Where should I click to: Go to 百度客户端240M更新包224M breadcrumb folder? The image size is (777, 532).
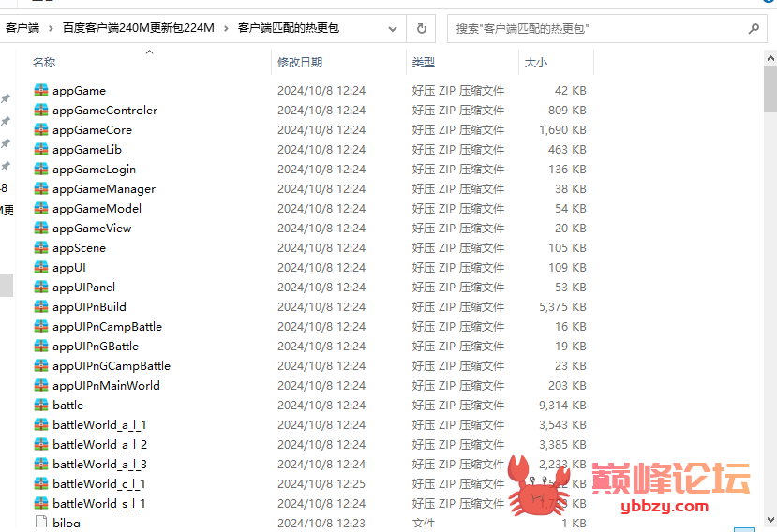tap(139, 28)
